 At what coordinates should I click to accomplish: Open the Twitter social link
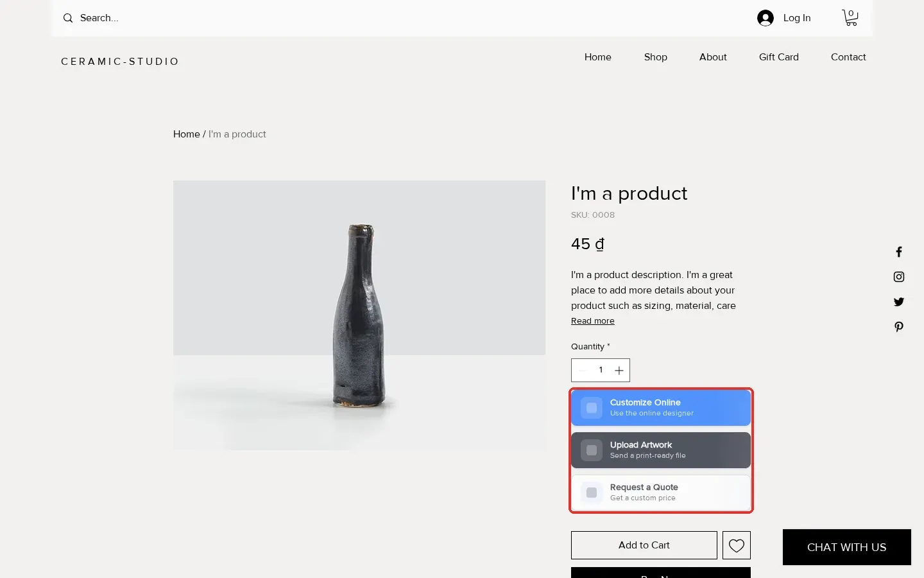click(x=899, y=302)
